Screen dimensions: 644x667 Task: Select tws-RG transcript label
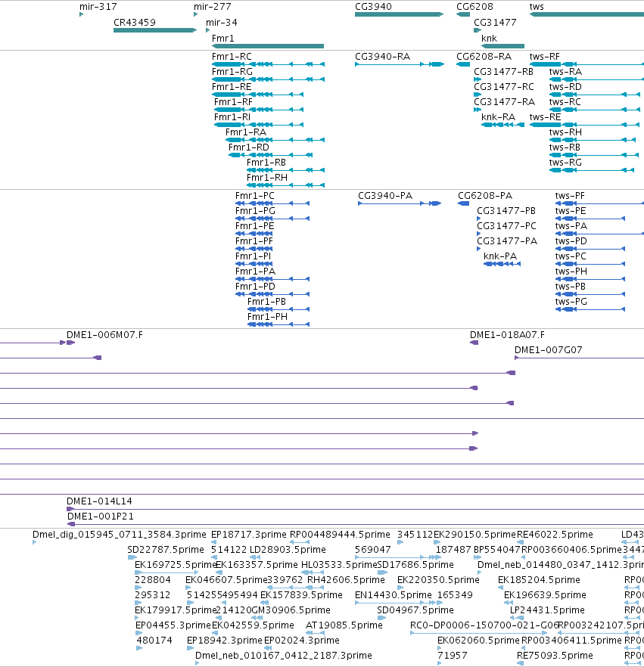[566, 162]
